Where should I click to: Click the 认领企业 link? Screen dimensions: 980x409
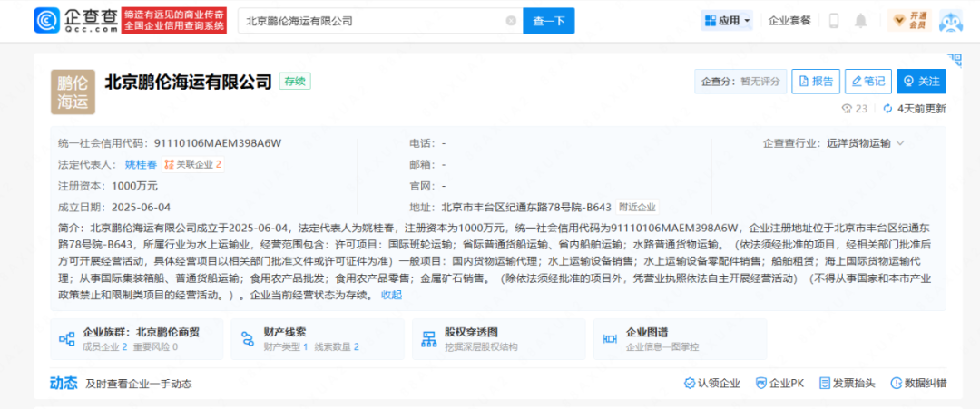(712, 384)
